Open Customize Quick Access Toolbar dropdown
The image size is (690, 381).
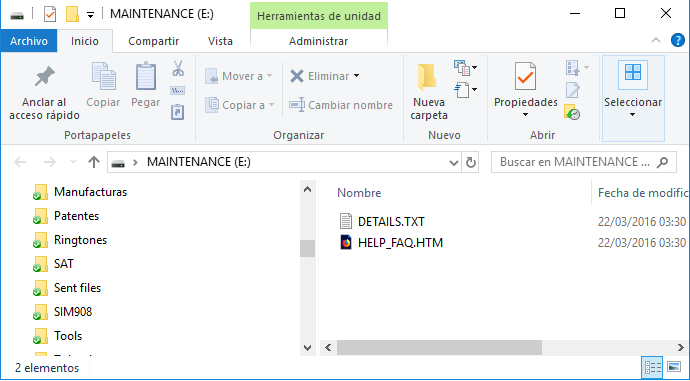pyautogui.click(x=90, y=15)
